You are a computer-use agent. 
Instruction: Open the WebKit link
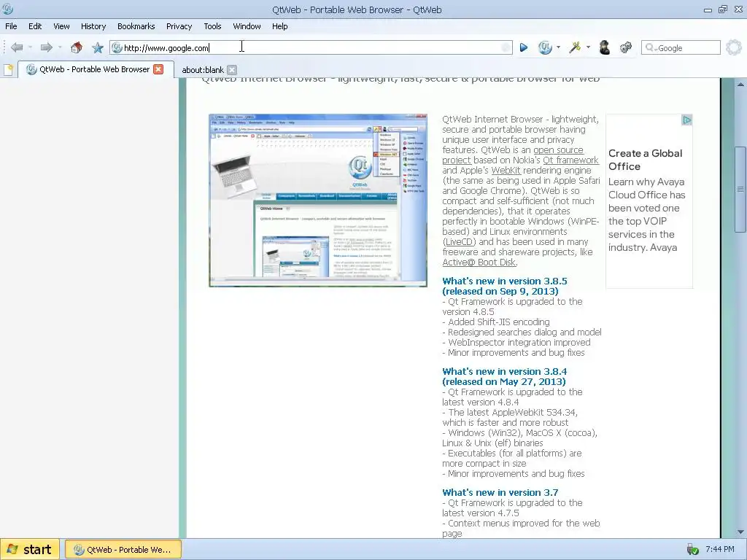click(506, 170)
